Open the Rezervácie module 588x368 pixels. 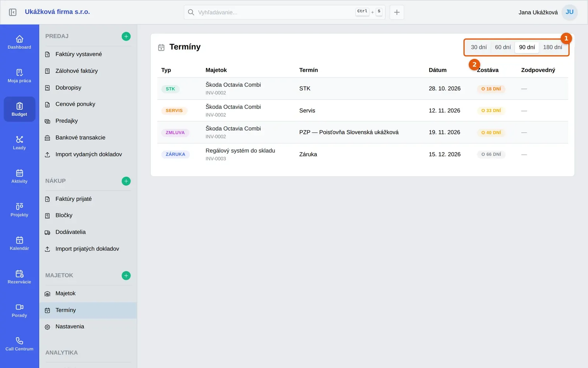click(x=19, y=276)
